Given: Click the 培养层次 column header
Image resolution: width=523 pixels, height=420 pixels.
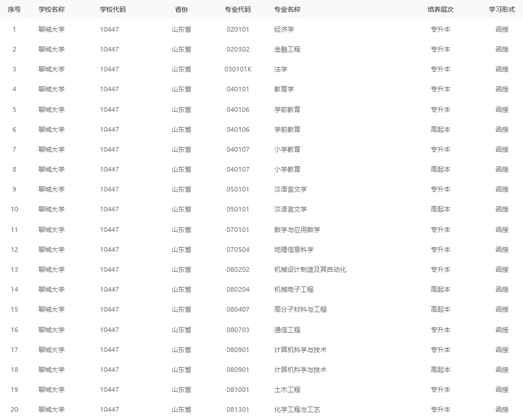Looking at the screenshot, I should (440, 9).
